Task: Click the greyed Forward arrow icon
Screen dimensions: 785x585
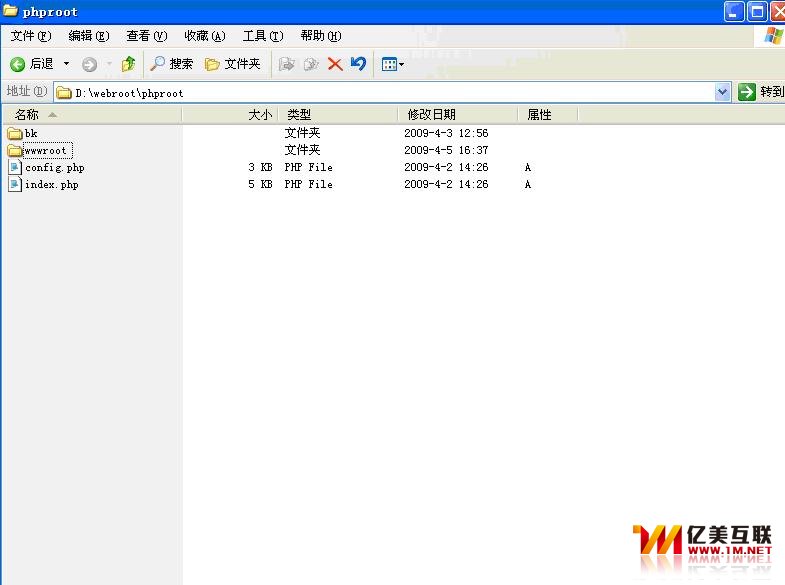Action: (x=90, y=64)
